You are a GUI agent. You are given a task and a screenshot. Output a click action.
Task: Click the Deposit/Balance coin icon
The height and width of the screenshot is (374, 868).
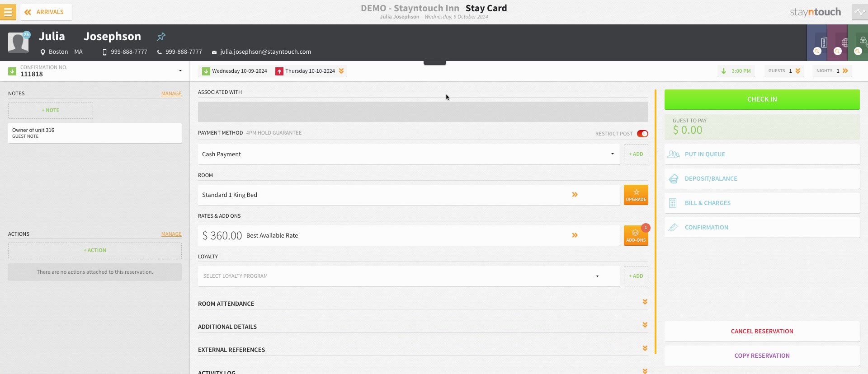673,179
